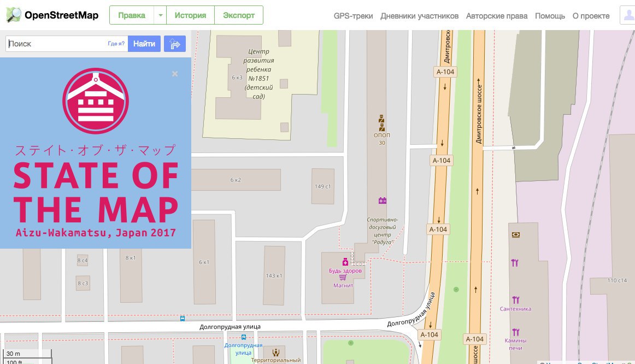
Task: Click the Центр развития ребенка №1851 label
Action: point(259,74)
